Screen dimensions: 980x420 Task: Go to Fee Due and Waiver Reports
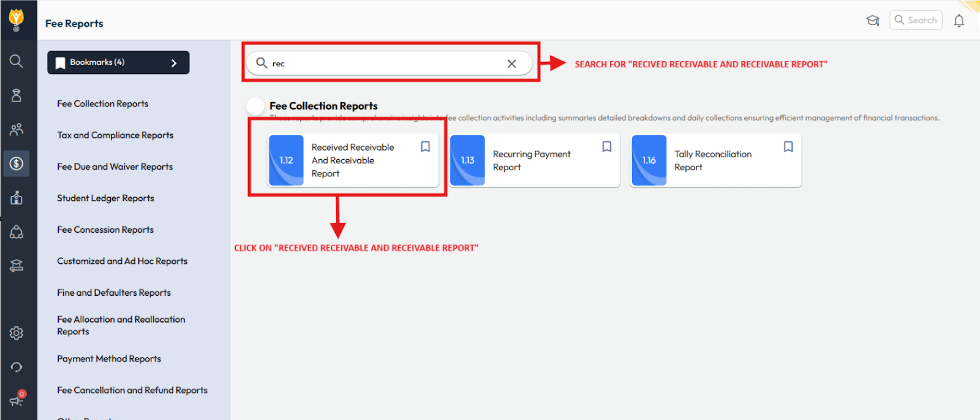[115, 167]
